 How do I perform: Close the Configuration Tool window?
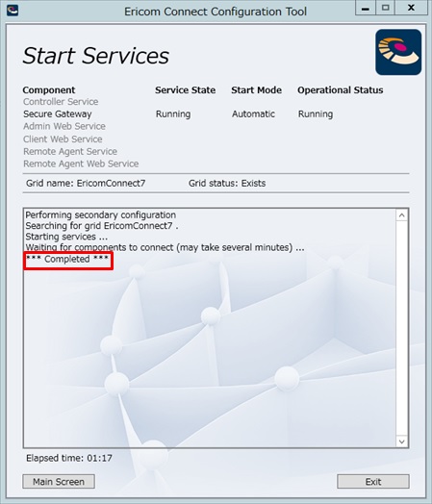click(411, 8)
